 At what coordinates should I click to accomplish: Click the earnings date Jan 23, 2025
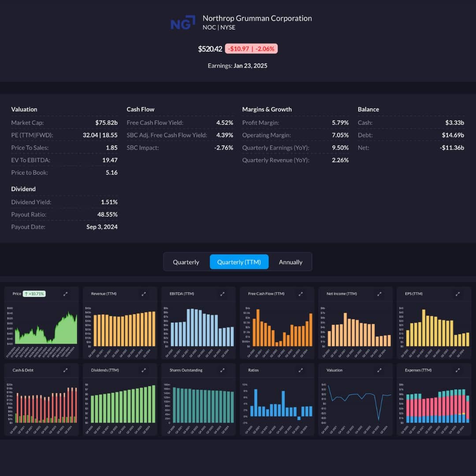[x=250, y=66]
